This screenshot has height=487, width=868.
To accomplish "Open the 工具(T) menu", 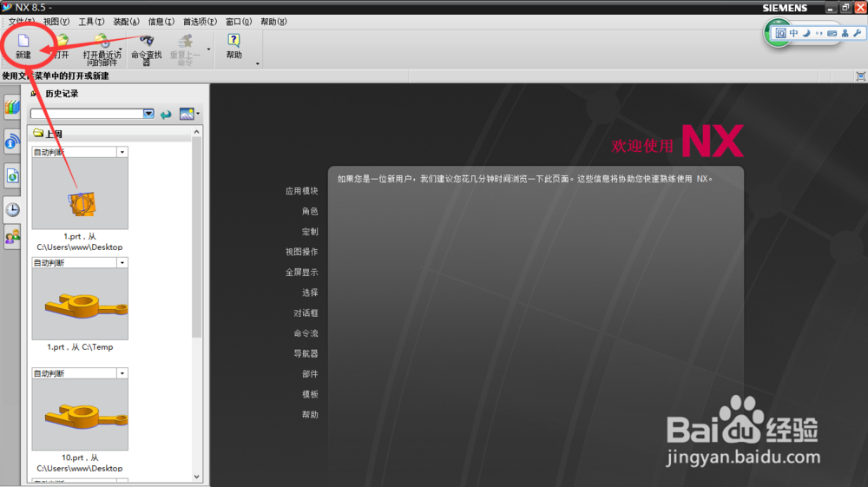I will pos(91,22).
